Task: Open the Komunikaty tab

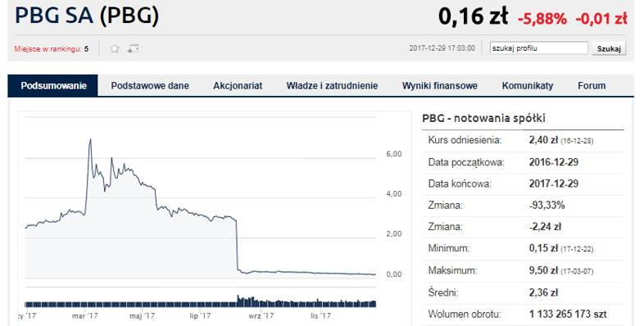Action: [528, 86]
